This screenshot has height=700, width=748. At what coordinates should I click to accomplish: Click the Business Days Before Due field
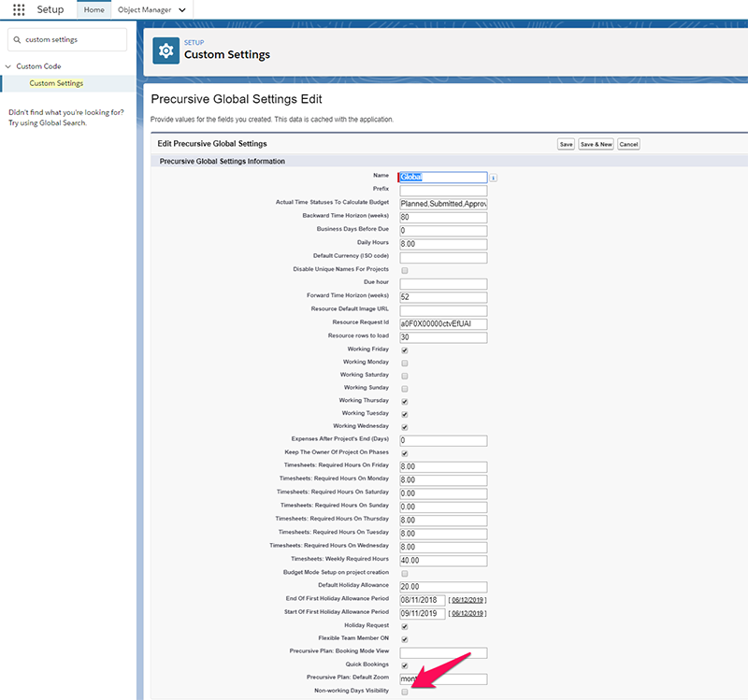click(443, 230)
